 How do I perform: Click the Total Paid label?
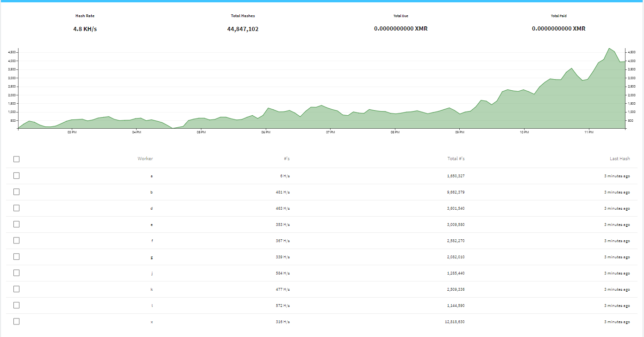click(x=559, y=16)
